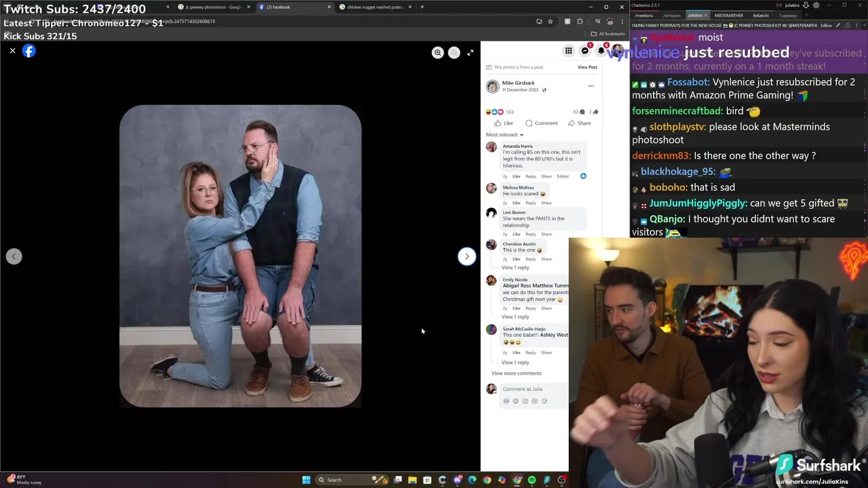
Task: Add a new Chatterino tab
Action: (x=807, y=15)
